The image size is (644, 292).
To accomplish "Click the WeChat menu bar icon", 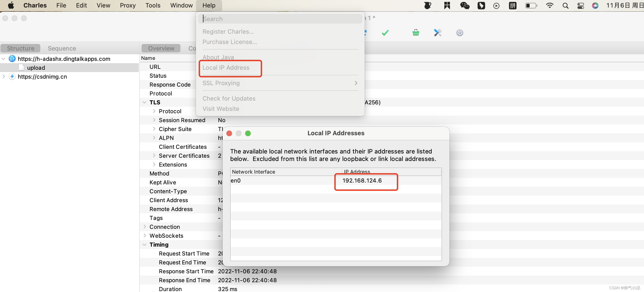I will click(x=464, y=5).
